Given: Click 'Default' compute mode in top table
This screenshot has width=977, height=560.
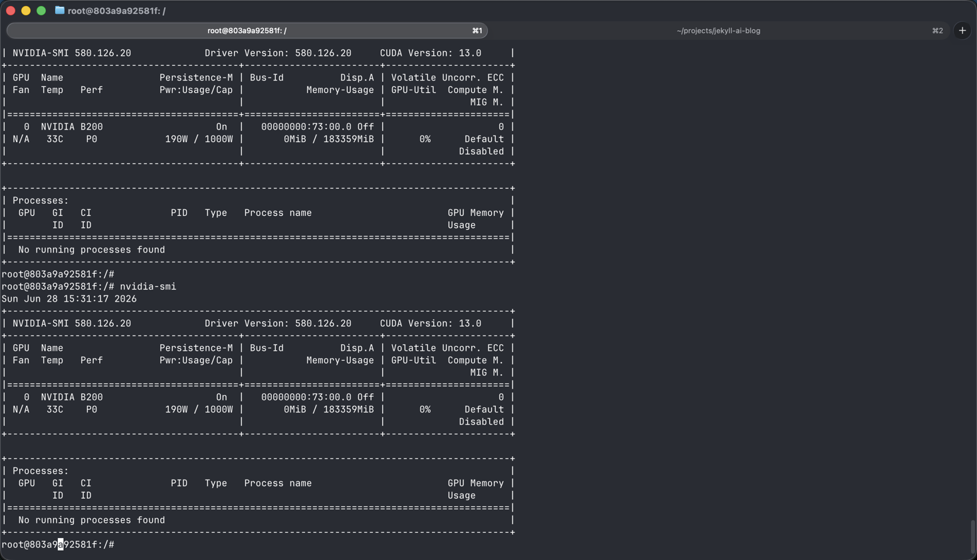Looking at the screenshot, I should (x=484, y=140).
